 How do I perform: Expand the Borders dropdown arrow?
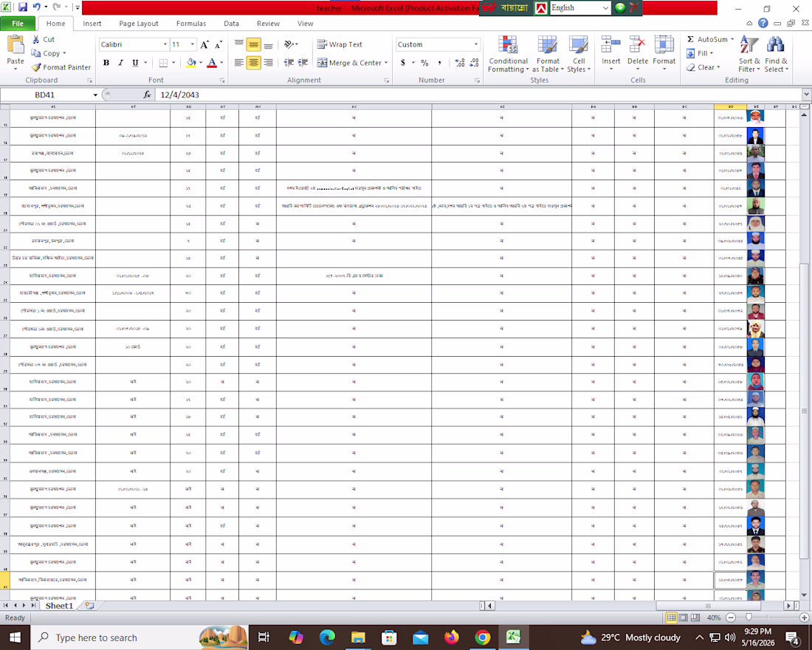point(173,63)
